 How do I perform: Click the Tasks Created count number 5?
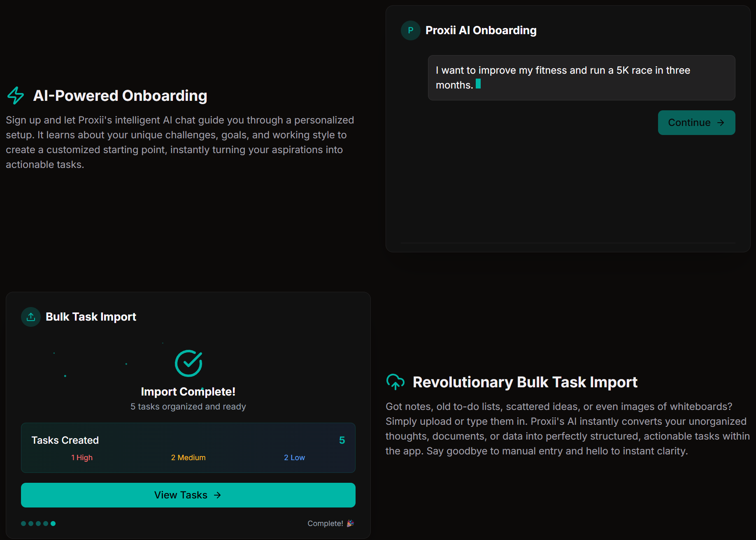[342, 440]
